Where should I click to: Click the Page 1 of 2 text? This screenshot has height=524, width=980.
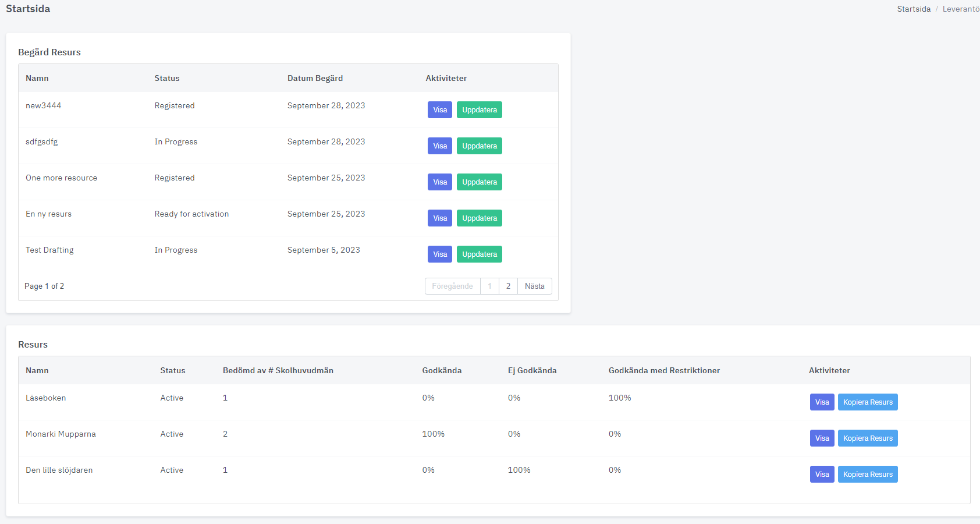(x=44, y=286)
